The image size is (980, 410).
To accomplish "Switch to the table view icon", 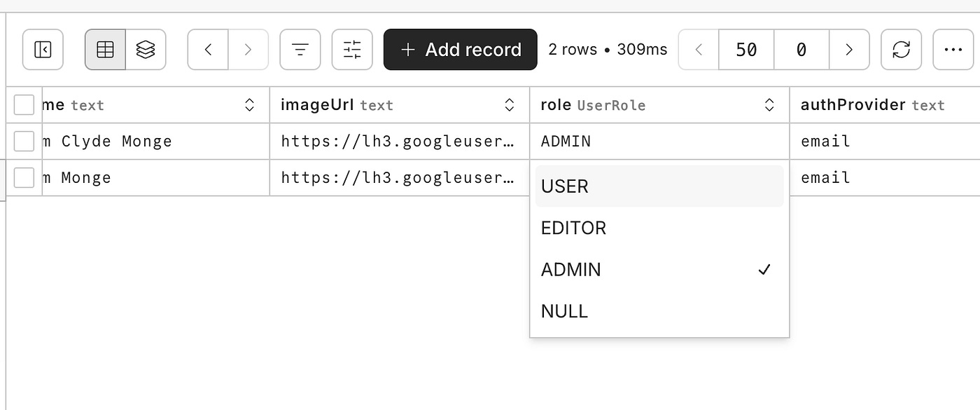I will 104,49.
